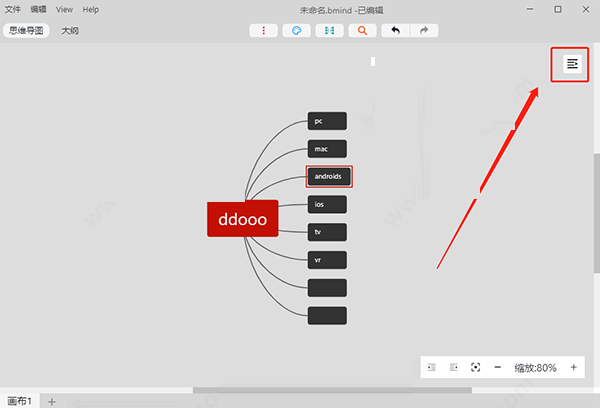Screen dimensions: 600x408
Task: Switch to the 大纲 outline tab
Action: coord(70,31)
